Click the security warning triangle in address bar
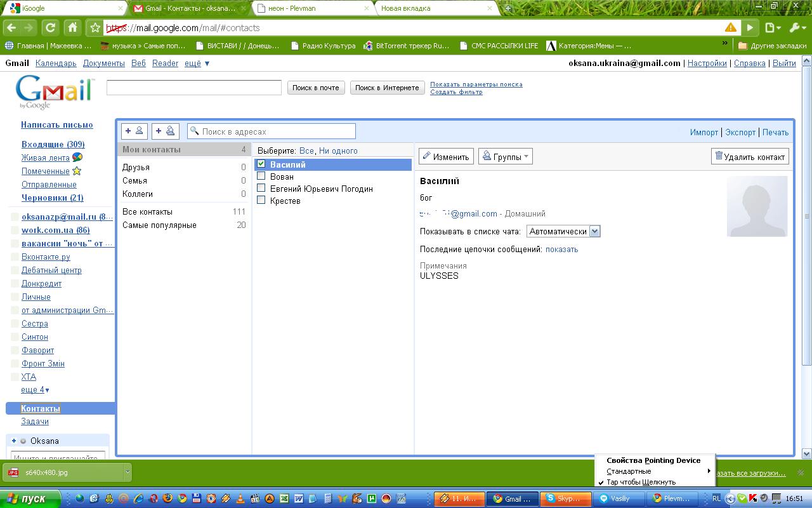812x508 pixels. 731,28
